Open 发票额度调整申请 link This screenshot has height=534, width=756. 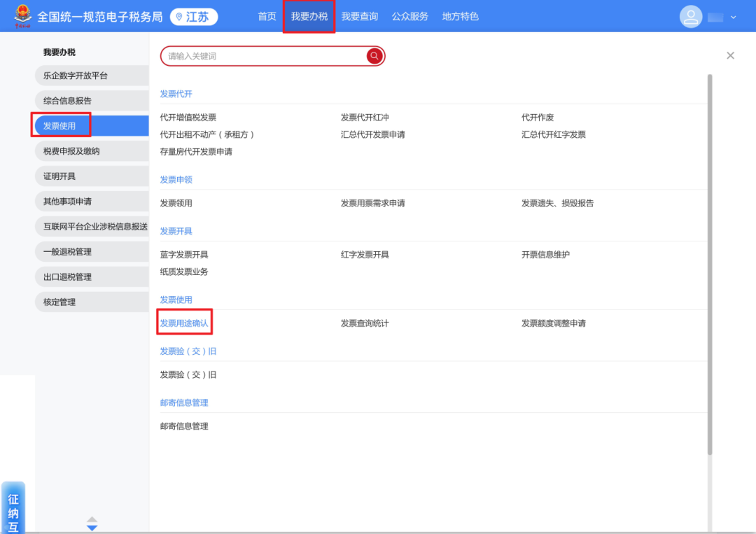tap(554, 323)
